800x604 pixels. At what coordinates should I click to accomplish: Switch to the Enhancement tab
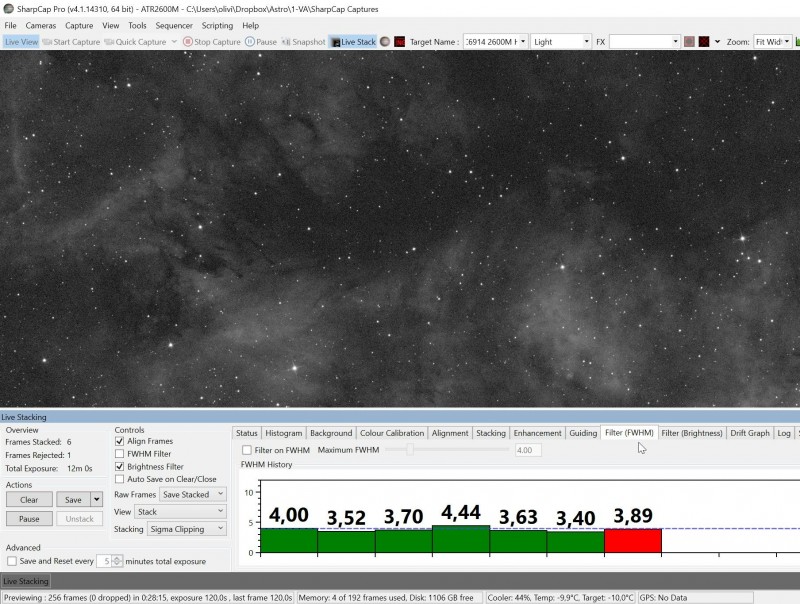click(537, 433)
